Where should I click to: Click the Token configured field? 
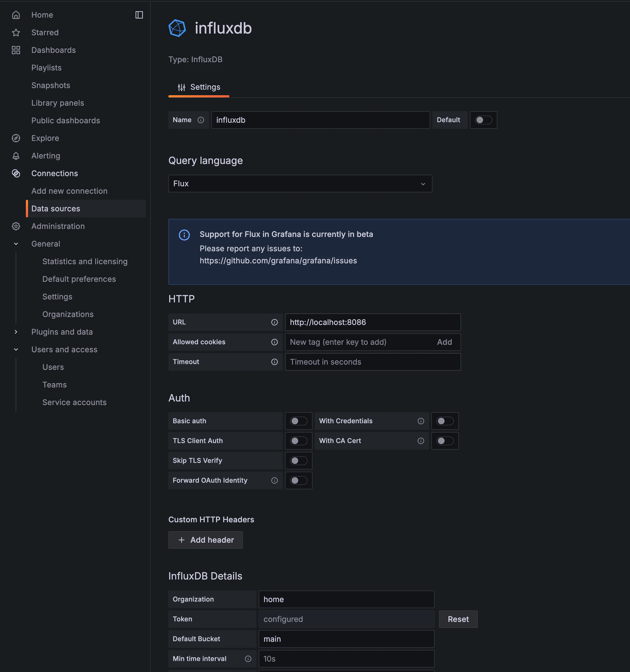pos(346,619)
